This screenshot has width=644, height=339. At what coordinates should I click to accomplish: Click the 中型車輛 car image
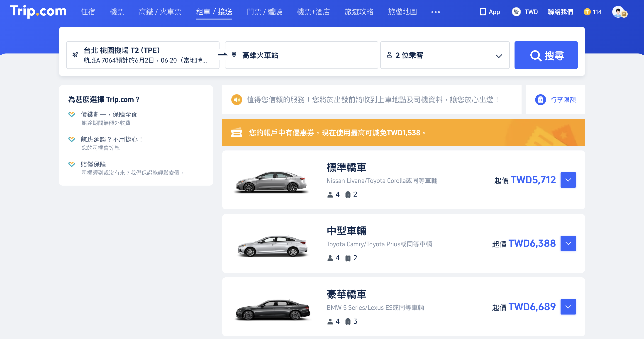(273, 246)
